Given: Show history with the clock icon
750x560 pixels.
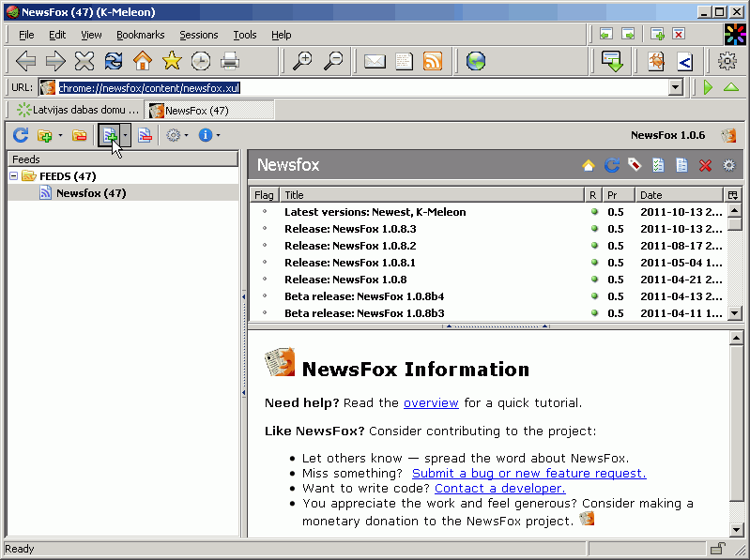Looking at the screenshot, I should 201,61.
